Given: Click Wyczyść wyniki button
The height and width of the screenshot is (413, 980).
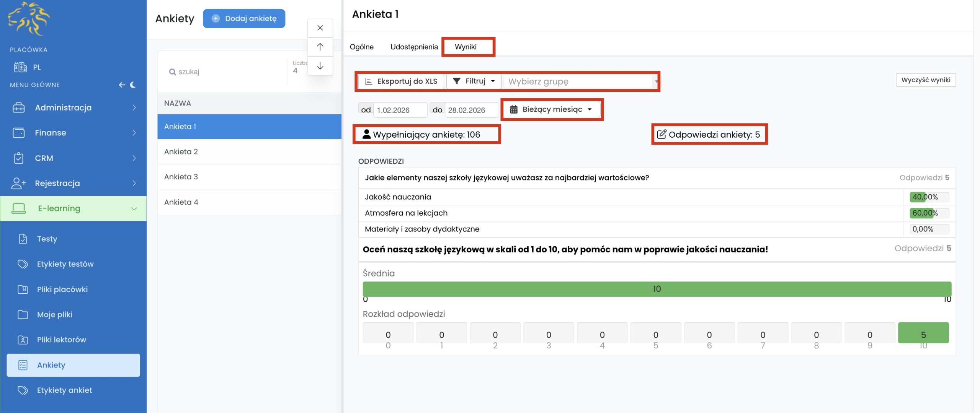Looking at the screenshot, I should pos(925,80).
